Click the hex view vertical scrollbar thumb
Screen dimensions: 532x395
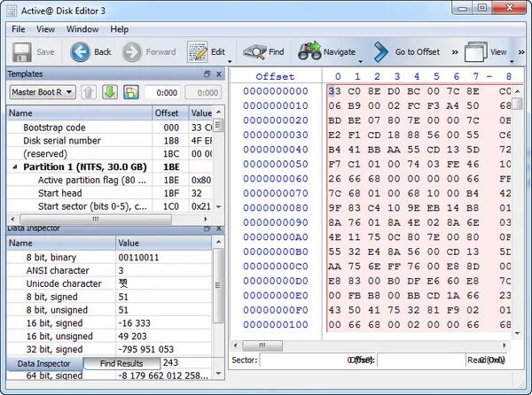518,104
